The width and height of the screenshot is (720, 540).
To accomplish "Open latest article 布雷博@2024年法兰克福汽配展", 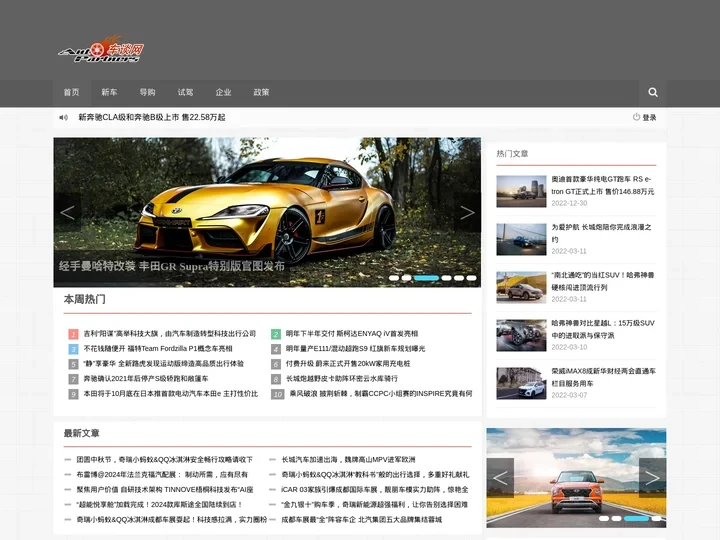I will tap(162, 475).
